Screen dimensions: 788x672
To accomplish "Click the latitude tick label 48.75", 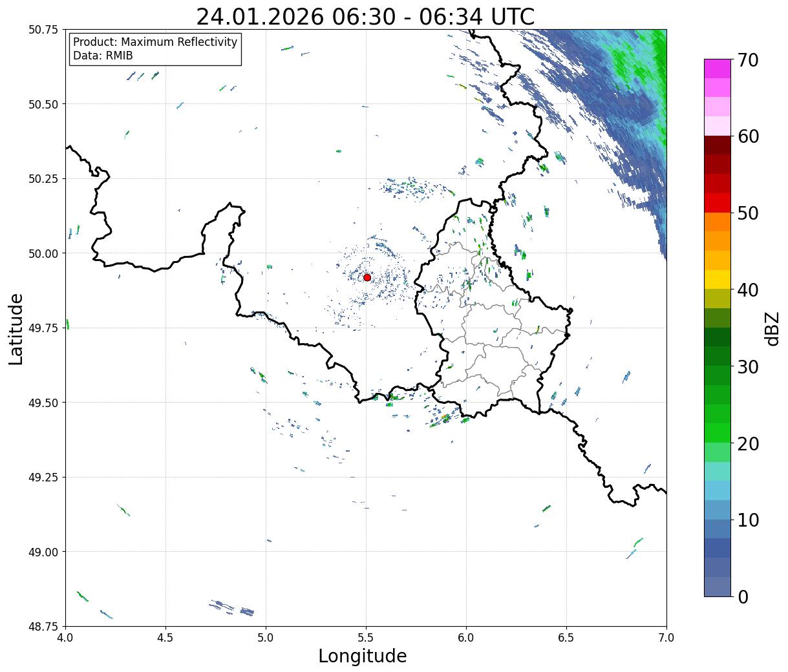I will [43, 627].
